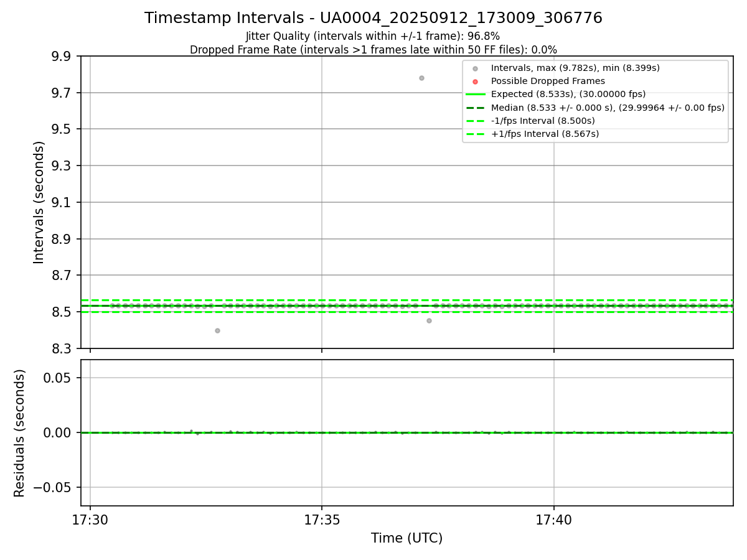Click legend entry Expected (8.533s), (30.00000 fps)

click(x=568, y=94)
